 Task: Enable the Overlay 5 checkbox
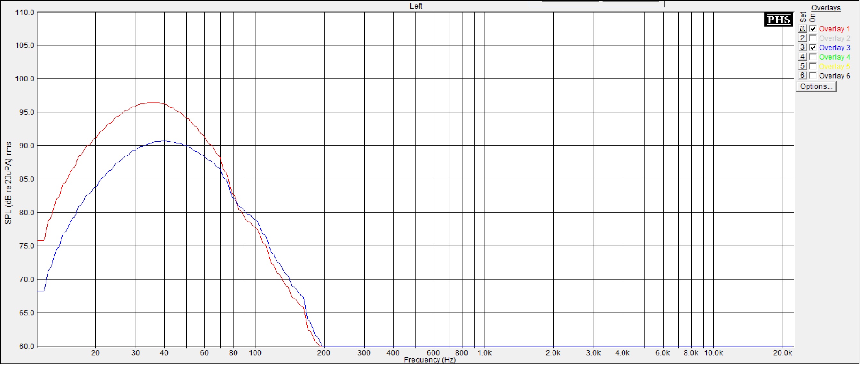(812, 66)
